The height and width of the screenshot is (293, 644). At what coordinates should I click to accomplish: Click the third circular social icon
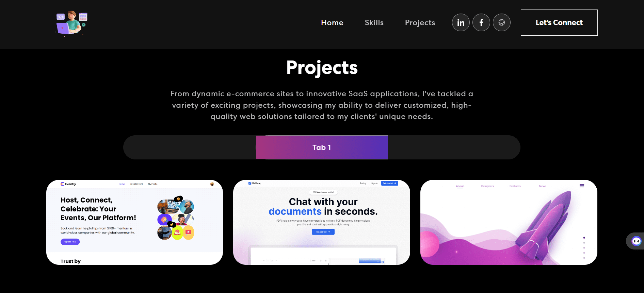point(501,22)
